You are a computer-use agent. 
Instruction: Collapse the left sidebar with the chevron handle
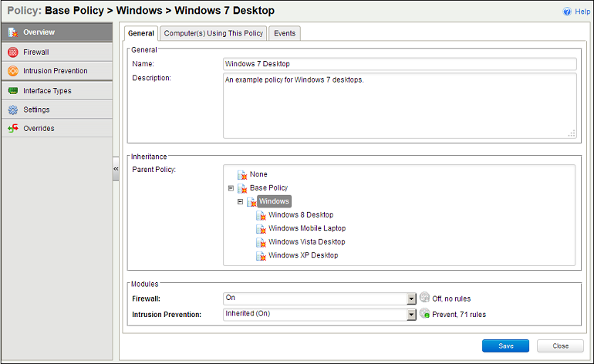coord(116,169)
